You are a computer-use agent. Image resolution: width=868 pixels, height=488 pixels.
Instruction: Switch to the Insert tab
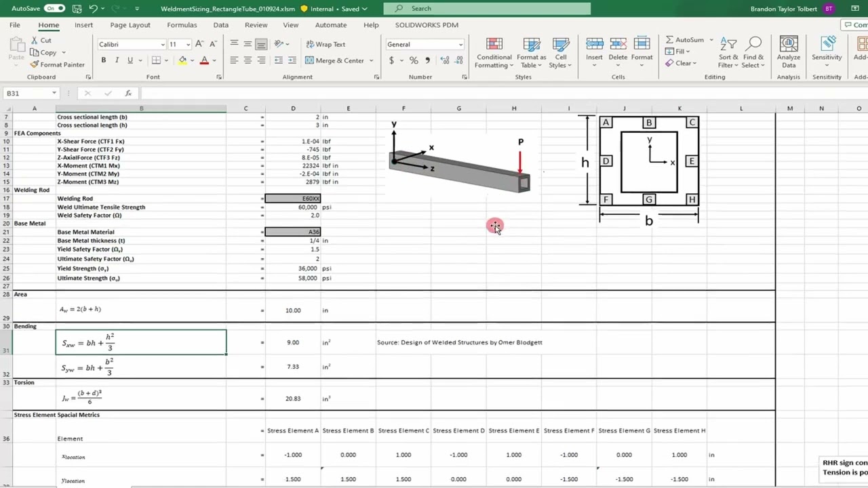pyautogui.click(x=83, y=25)
